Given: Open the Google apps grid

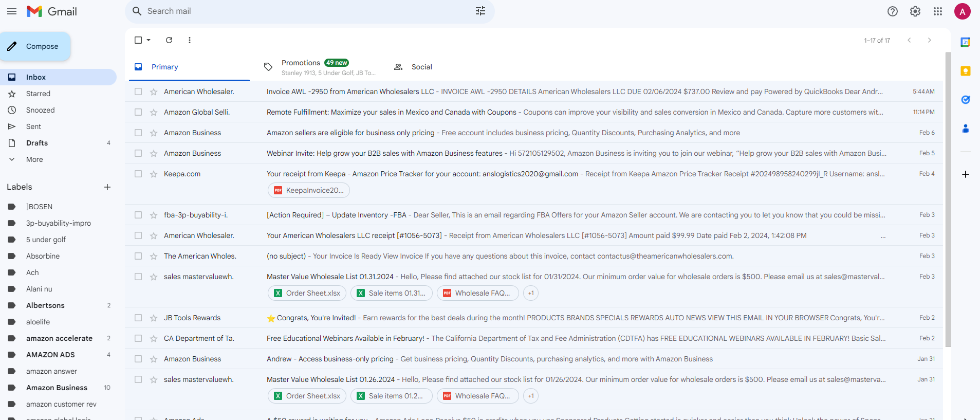Looking at the screenshot, I should pyautogui.click(x=938, y=11).
